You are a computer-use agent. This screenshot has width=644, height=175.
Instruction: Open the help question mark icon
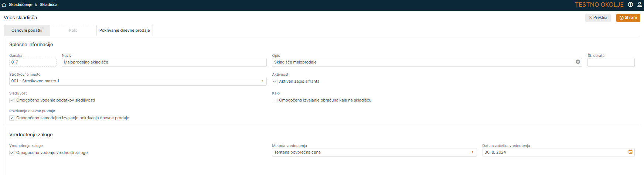coord(630,5)
